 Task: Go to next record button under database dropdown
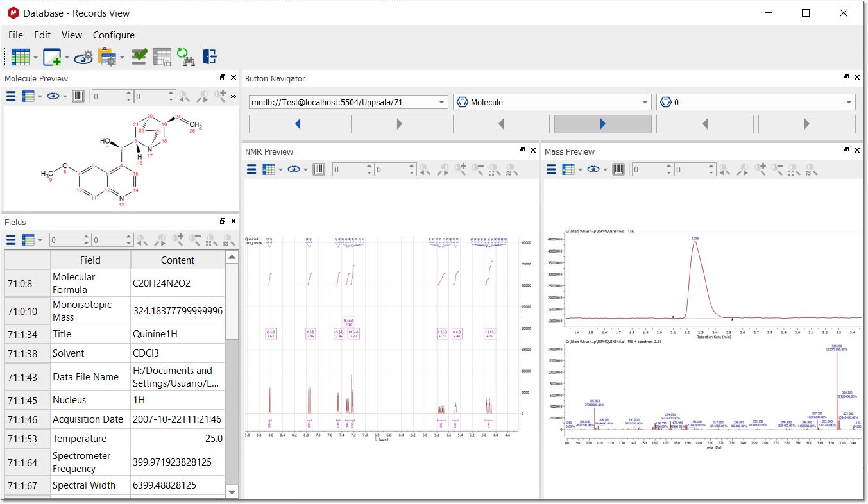[400, 124]
